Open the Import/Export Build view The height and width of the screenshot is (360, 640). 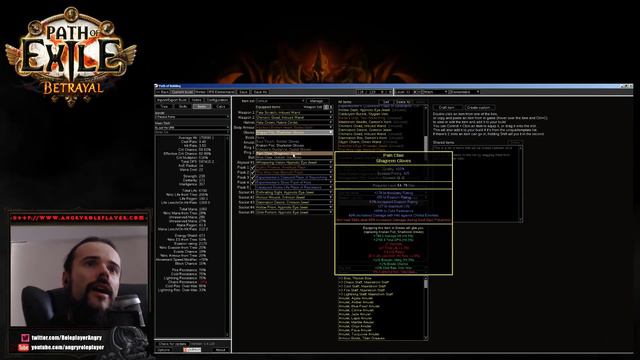[171, 100]
